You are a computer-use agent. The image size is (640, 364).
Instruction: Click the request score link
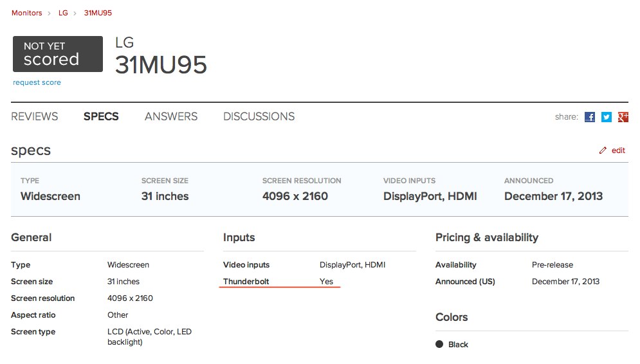pos(37,82)
